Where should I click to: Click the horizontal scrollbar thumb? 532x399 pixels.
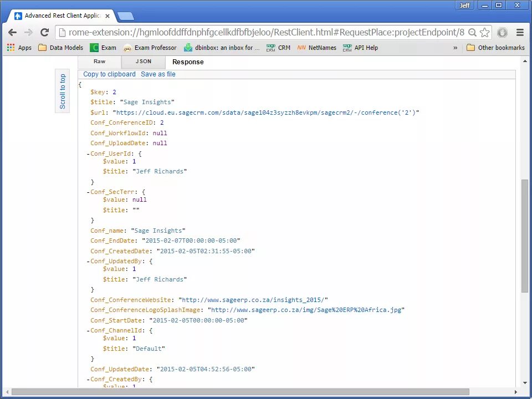pos(240,392)
